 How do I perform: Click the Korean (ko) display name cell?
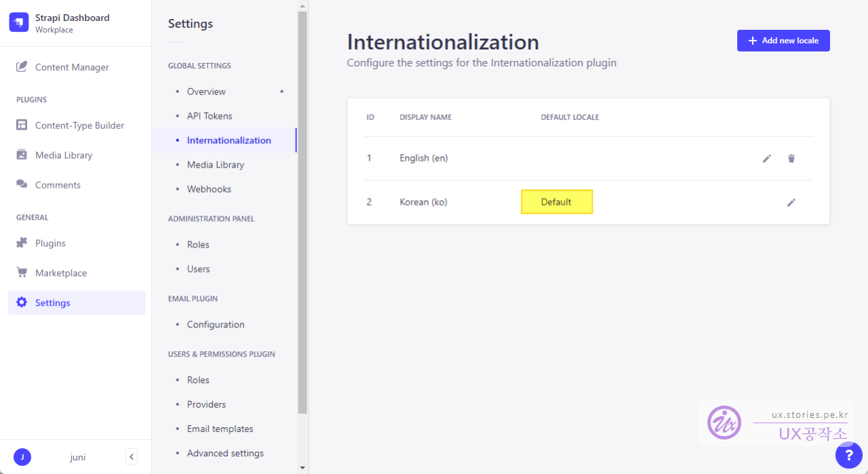423,202
